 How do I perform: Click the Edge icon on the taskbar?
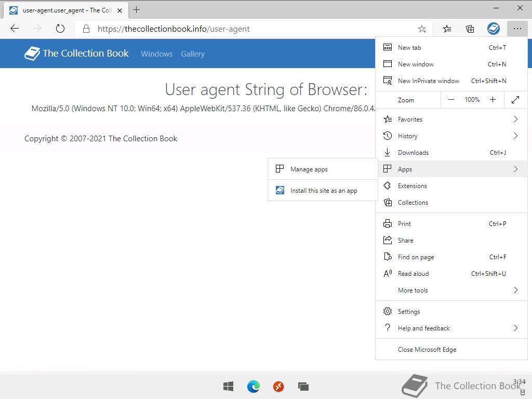click(254, 386)
